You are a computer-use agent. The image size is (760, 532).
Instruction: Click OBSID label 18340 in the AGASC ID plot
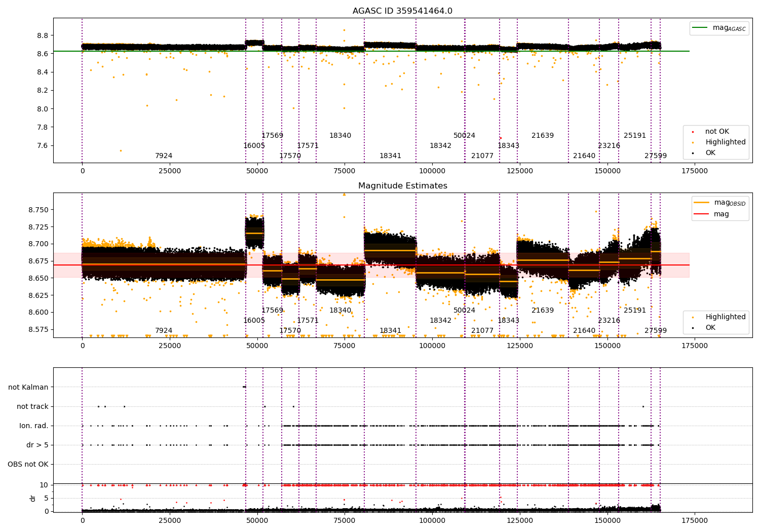(x=340, y=136)
